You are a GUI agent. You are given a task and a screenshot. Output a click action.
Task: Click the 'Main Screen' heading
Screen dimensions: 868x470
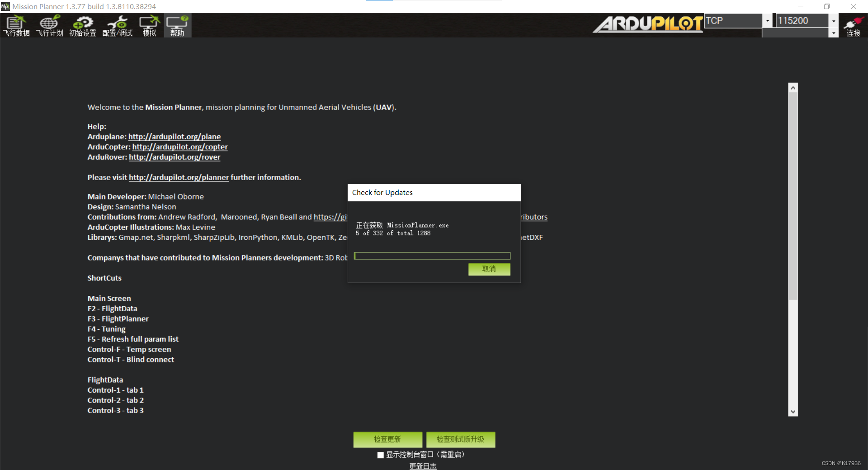point(109,299)
